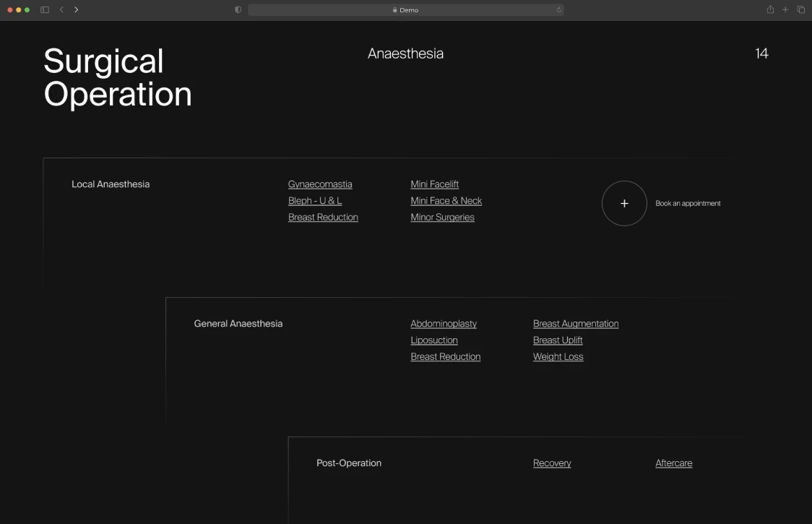Screen dimensions: 812x524
Task: Open the Mini Face & Neck link
Action: pyautogui.click(x=446, y=201)
